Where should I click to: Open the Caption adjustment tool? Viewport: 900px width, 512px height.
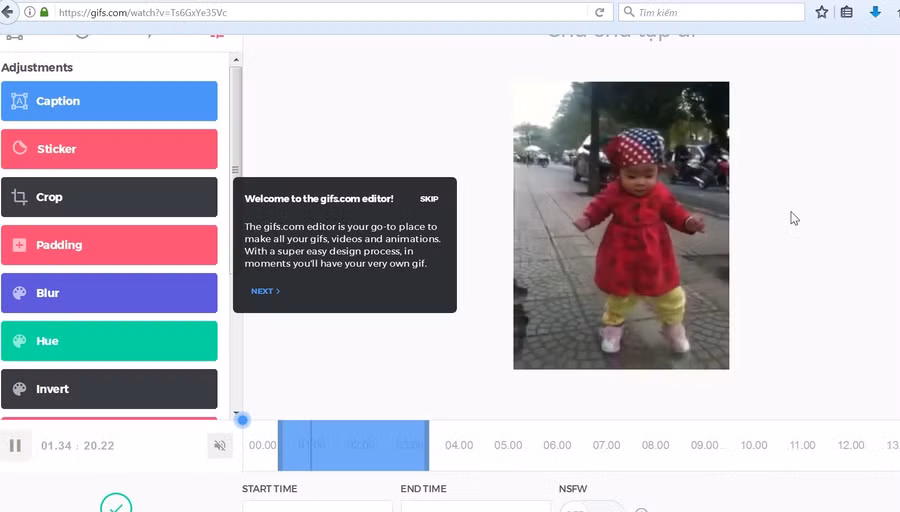pyautogui.click(x=109, y=101)
